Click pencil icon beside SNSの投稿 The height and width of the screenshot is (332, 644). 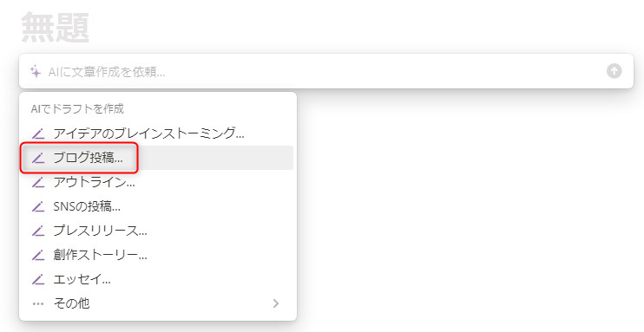[x=38, y=207]
